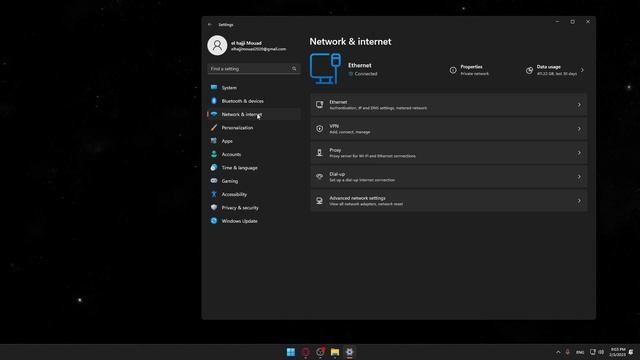Show hidden system tray icons
The width and height of the screenshot is (640, 360).
[x=558, y=352]
